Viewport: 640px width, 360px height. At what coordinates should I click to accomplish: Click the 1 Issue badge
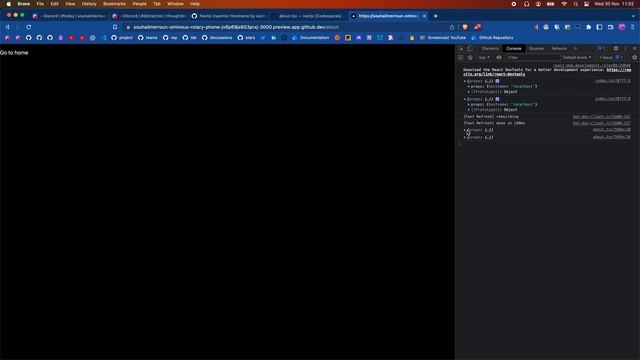pyautogui.click(x=610, y=58)
